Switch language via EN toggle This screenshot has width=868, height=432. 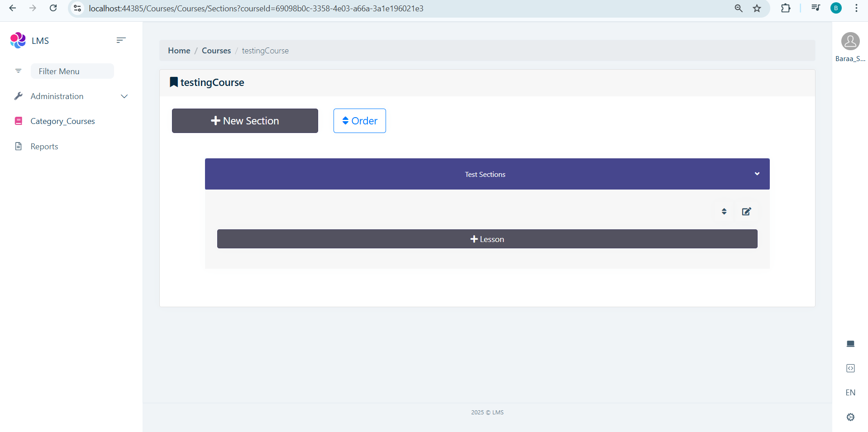850,393
